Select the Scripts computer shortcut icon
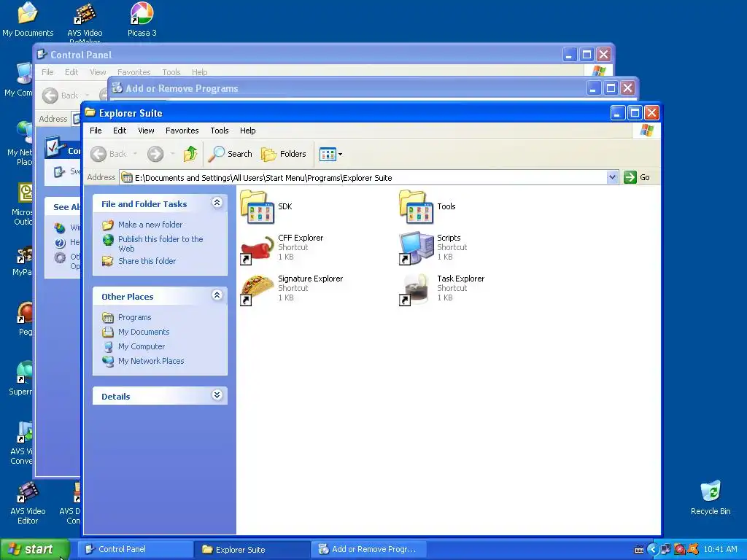747x560 pixels. [x=417, y=248]
